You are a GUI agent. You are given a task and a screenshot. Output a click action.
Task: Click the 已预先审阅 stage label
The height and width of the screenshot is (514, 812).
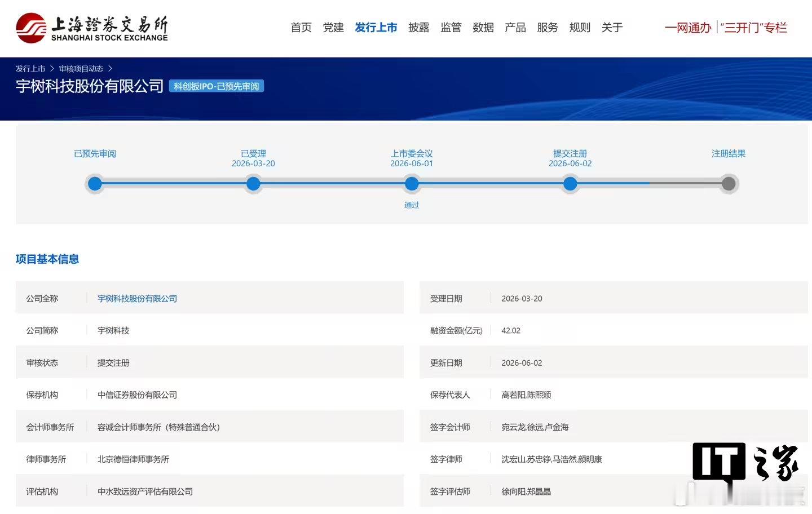[x=95, y=153]
